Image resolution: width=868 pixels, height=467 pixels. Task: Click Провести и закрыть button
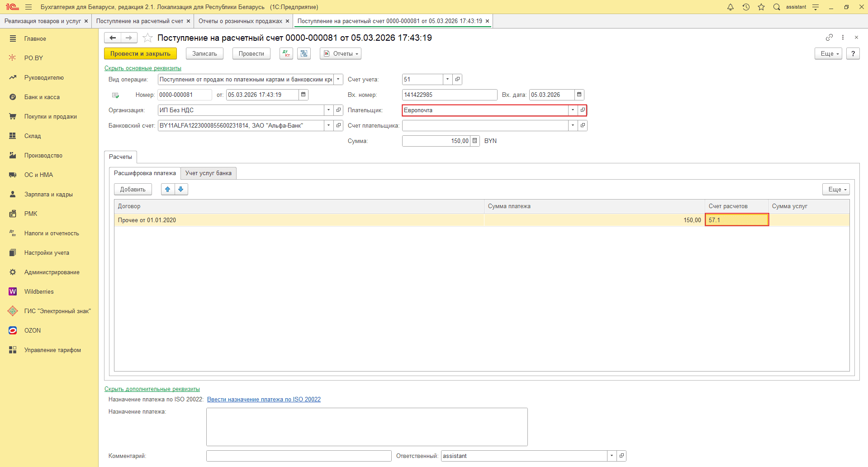click(140, 53)
